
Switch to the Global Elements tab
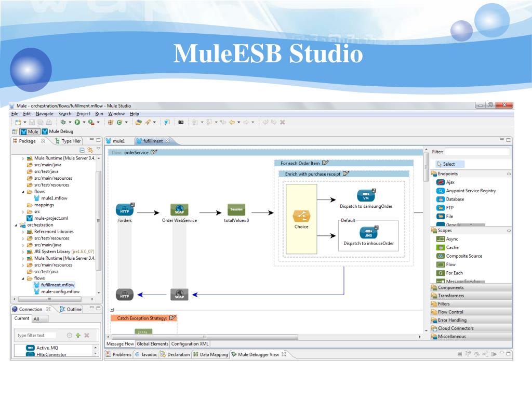click(x=152, y=344)
